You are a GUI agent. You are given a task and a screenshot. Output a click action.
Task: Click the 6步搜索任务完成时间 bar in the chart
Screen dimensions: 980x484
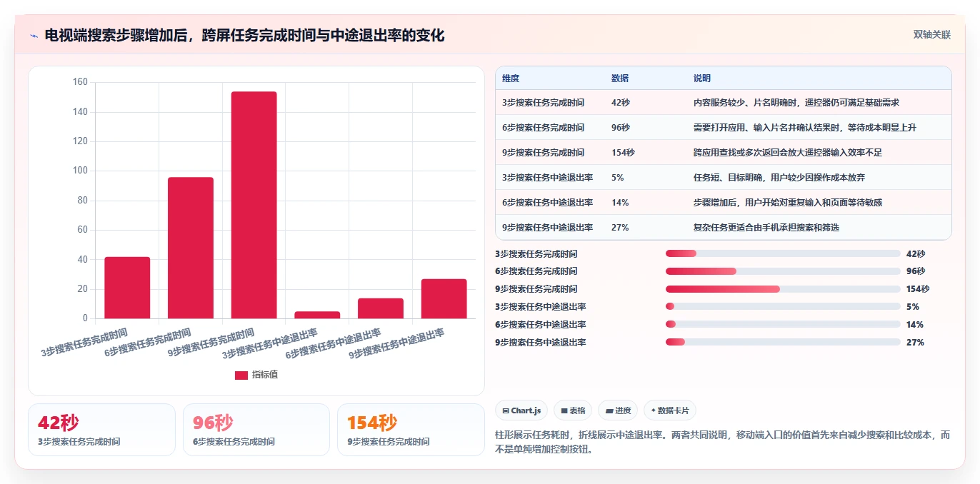pyautogui.click(x=191, y=248)
